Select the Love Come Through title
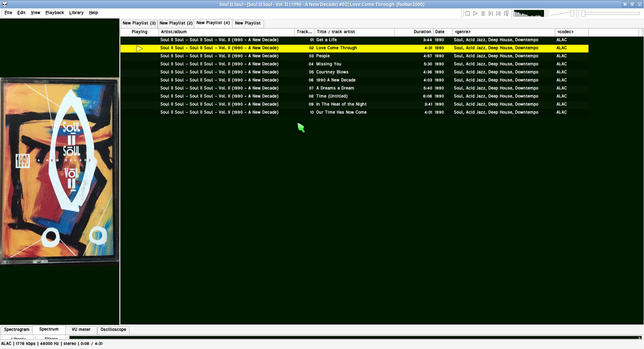Image resolution: width=644 pixels, height=349 pixels. click(x=337, y=48)
